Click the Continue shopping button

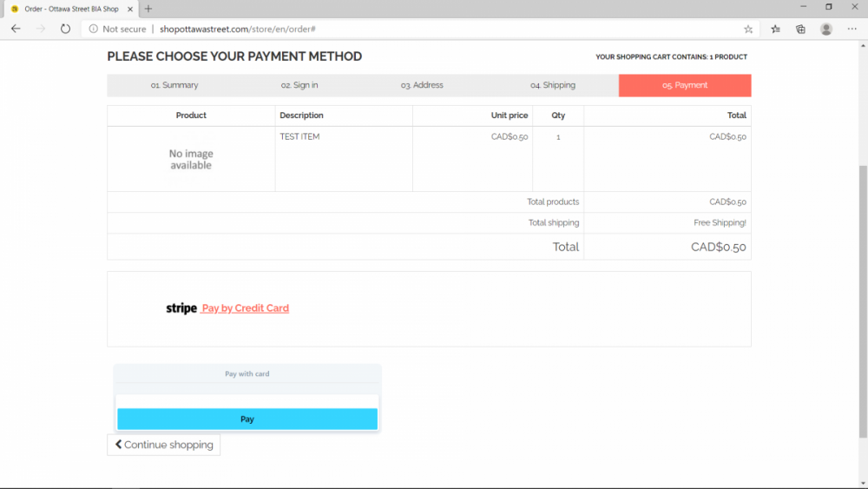(x=164, y=445)
